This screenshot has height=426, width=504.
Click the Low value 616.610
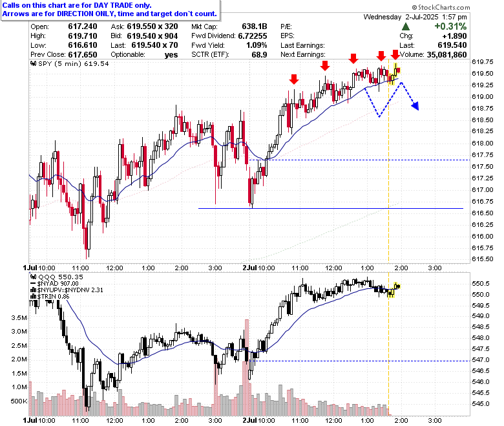[83, 45]
